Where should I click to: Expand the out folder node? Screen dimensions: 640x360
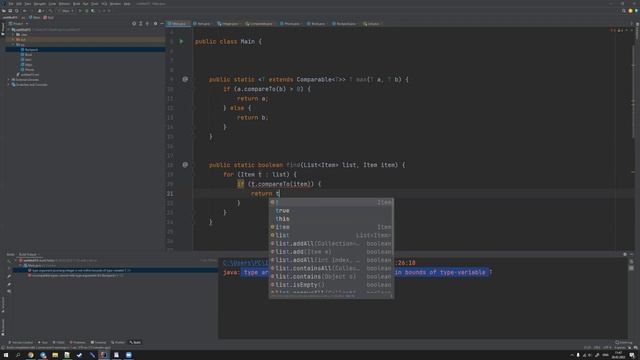13,40
